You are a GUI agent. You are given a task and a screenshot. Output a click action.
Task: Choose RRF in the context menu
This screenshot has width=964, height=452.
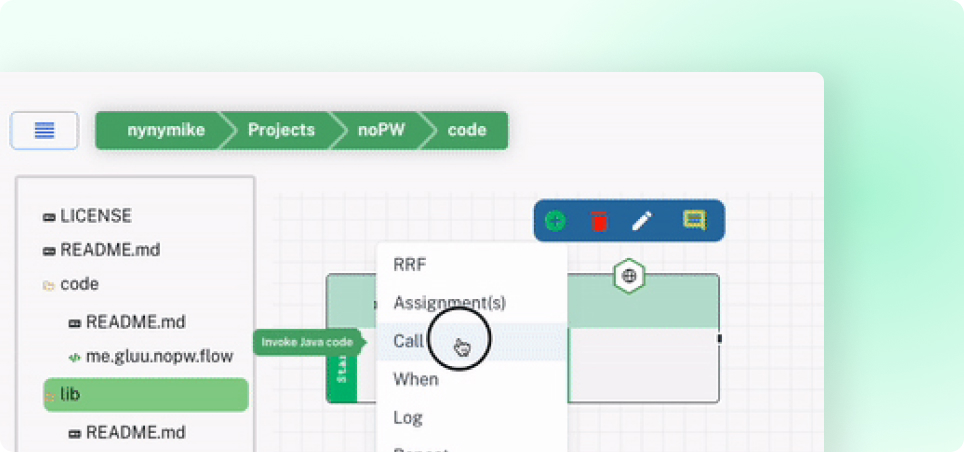pos(409,265)
